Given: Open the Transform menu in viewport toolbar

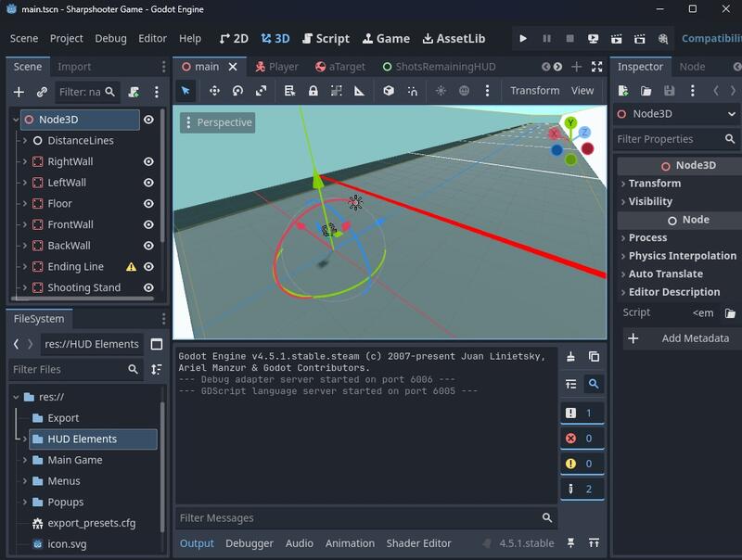Looking at the screenshot, I should pos(535,90).
